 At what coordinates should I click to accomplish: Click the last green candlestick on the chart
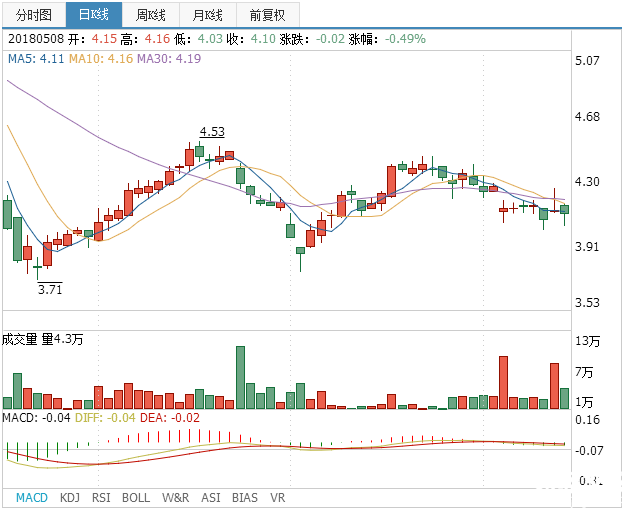564,209
